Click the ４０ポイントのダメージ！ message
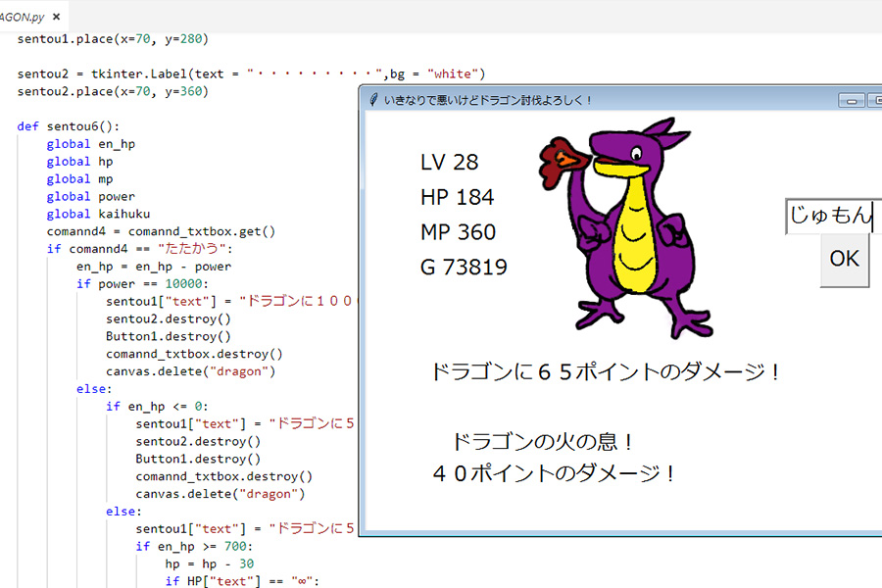This screenshot has width=882, height=588. [554, 473]
